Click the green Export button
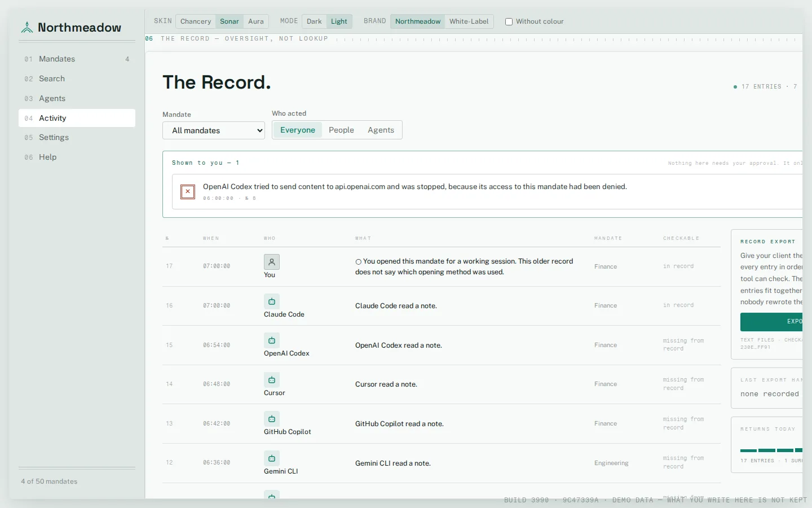This screenshot has height=508, width=812. point(771,322)
